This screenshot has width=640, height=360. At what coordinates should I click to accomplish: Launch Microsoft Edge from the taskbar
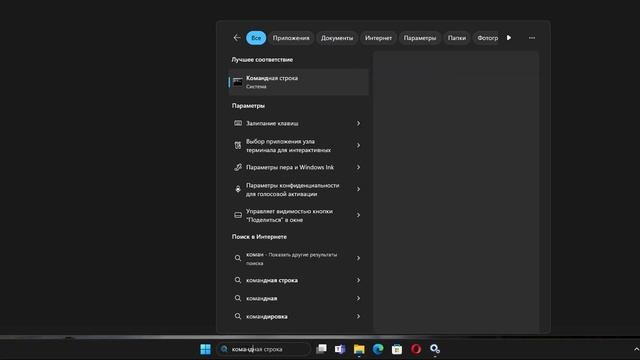pos(378,349)
